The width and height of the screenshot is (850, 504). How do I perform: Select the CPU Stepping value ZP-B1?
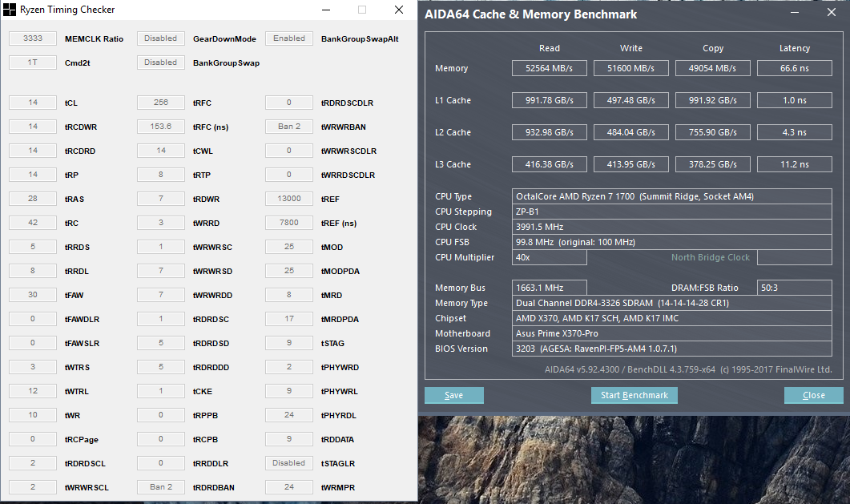pos(672,212)
